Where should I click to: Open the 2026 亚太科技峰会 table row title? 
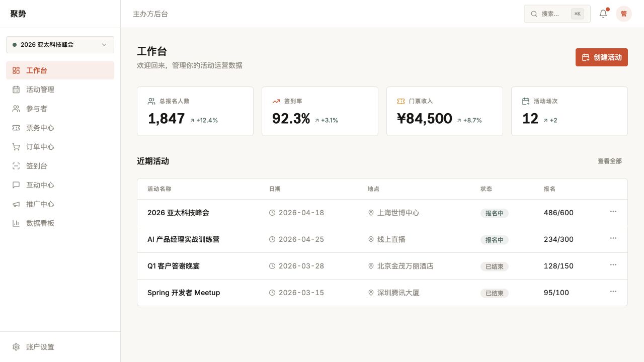coord(178,213)
